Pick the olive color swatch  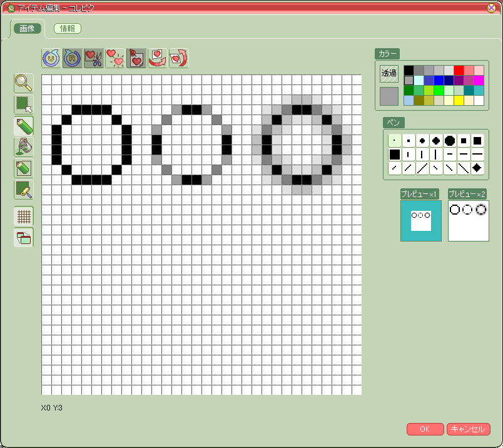click(x=419, y=100)
